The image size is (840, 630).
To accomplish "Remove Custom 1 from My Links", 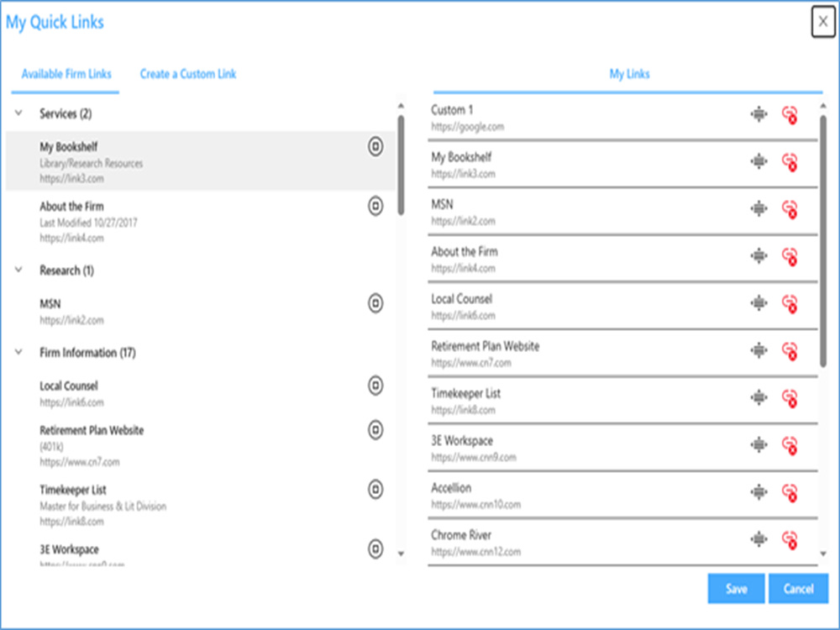I will pos(790,116).
